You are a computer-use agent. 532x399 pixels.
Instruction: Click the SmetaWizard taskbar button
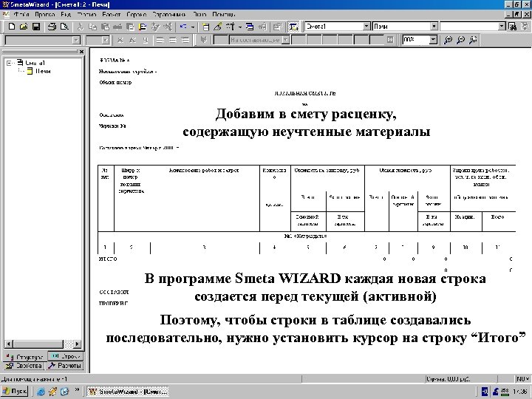pos(128,391)
